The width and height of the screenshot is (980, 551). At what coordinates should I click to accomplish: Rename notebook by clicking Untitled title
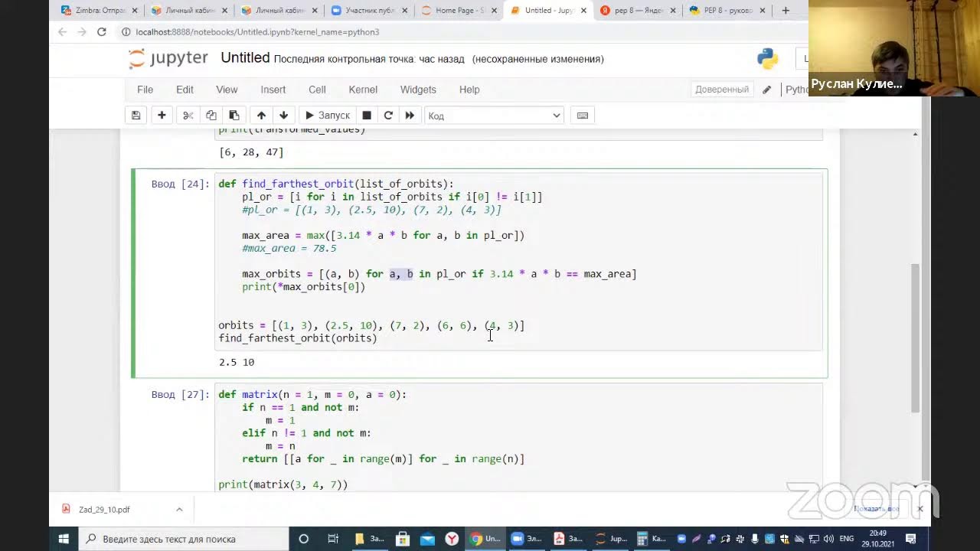[245, 58]
